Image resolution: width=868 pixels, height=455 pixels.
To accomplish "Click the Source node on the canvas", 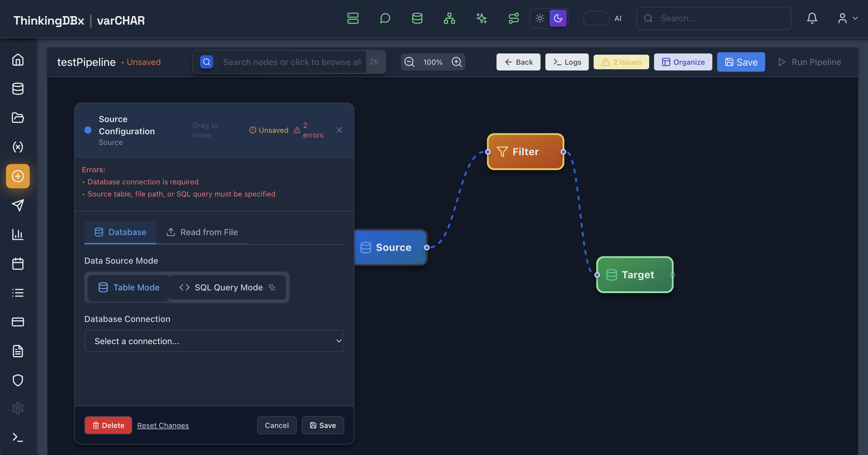I will [x=390, y=247].
